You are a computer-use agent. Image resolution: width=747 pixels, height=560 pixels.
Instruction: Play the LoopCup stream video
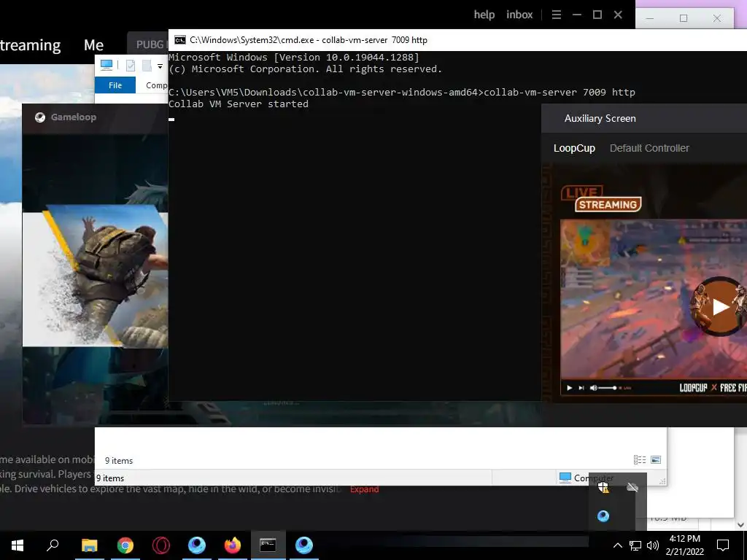click(720, 307)
